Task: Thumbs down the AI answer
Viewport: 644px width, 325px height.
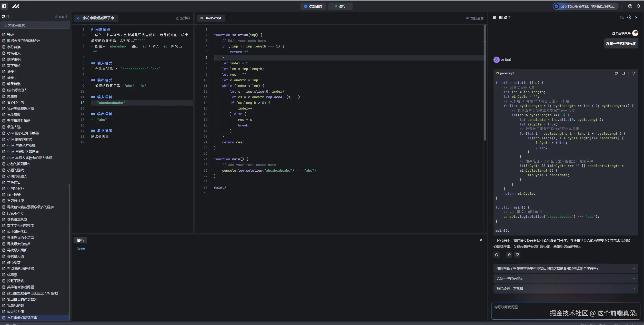Action: tap(517, 255)
